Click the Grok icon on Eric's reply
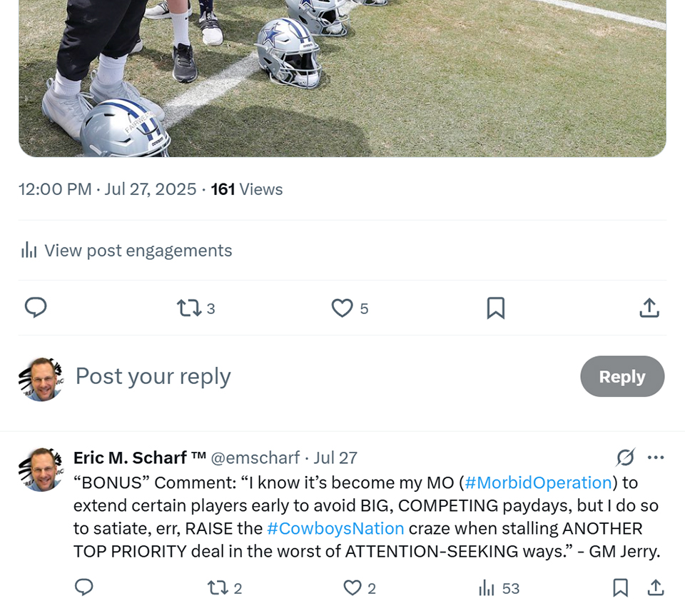Viewport: 685px width, 616px height. 625,458
